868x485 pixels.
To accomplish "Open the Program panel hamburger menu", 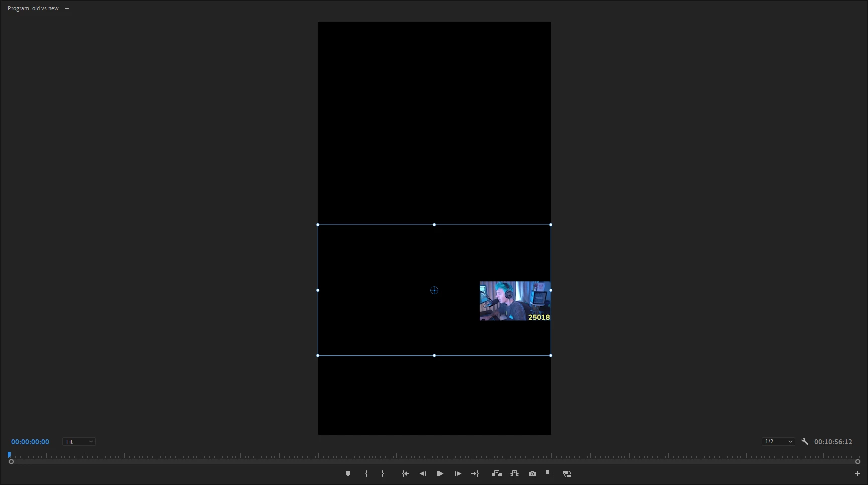I will pyautogui.click(x=67, y=8).
